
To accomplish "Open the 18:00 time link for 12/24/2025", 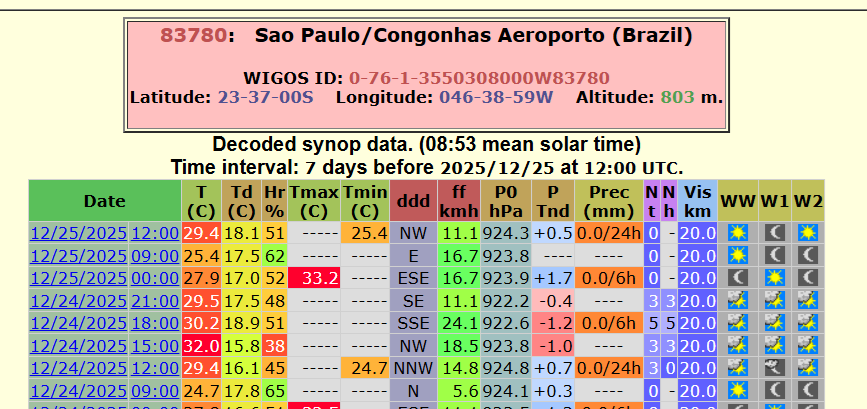I will 155,323.
